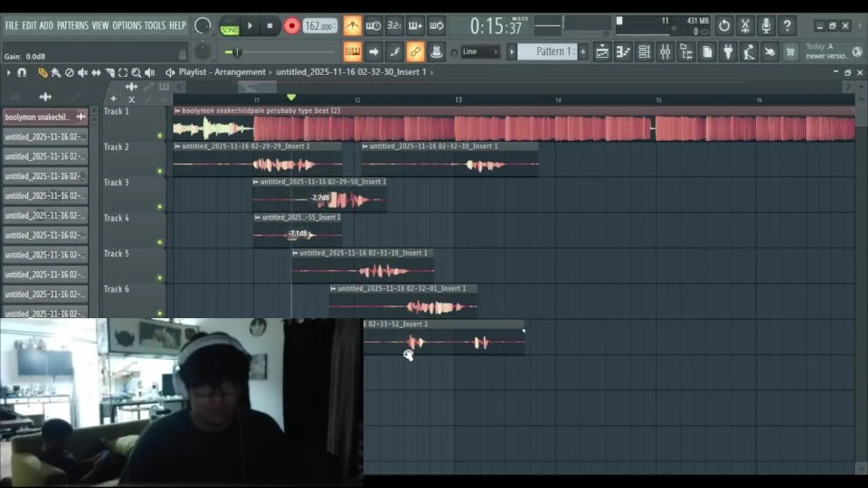868x488 pixels.
Task: Open the PATTERNS menu
Action: tap(73, 26)
